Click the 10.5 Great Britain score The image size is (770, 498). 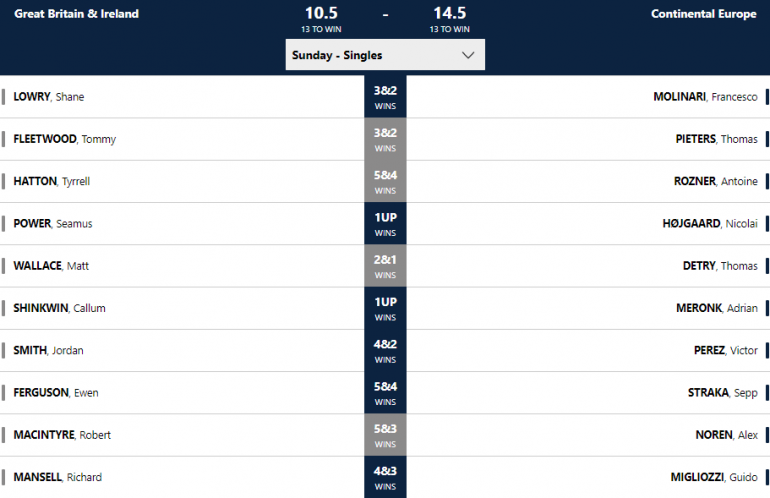[x=322, y=13]
